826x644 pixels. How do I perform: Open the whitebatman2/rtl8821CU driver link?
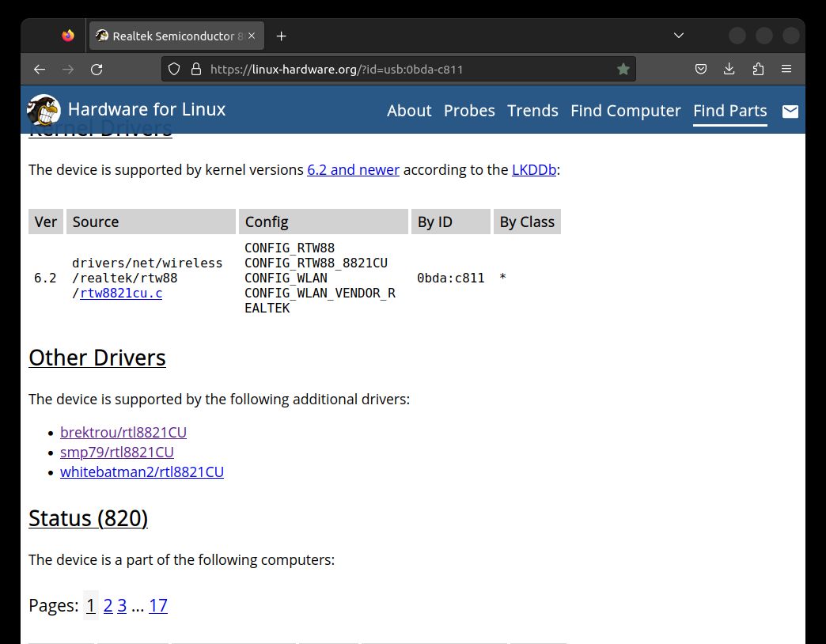[142, 472]
